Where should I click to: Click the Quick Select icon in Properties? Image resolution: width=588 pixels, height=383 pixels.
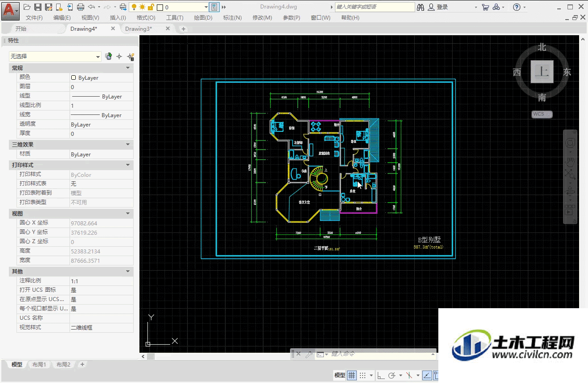131,57
